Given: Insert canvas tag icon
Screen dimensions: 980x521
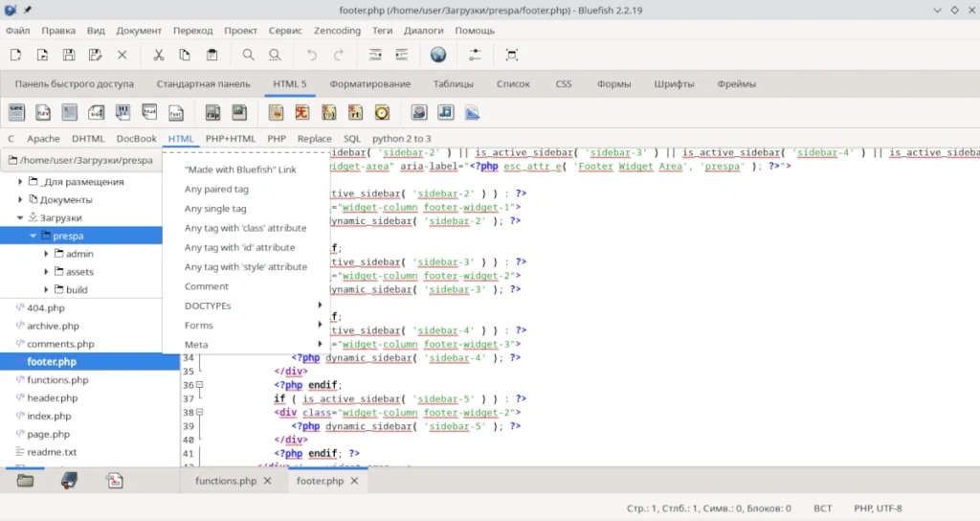Looking at the screenshot, I should pyautogui.click(x=473, y=113).
